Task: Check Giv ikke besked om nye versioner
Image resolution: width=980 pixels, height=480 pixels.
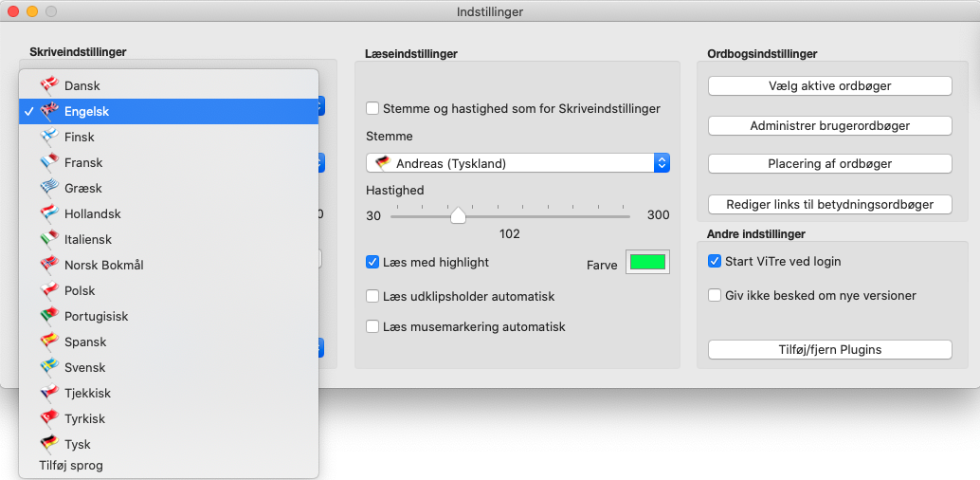Action: tap(716, 295)
